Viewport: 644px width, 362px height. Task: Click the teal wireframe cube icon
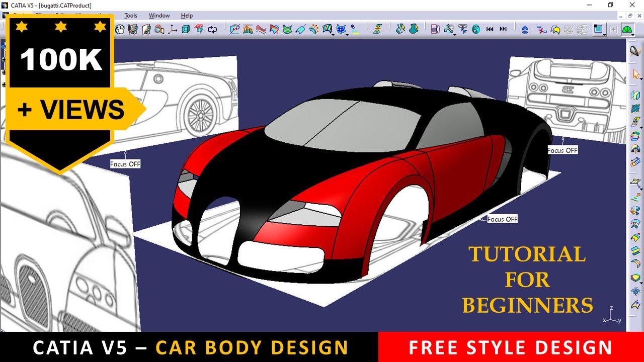186,30
